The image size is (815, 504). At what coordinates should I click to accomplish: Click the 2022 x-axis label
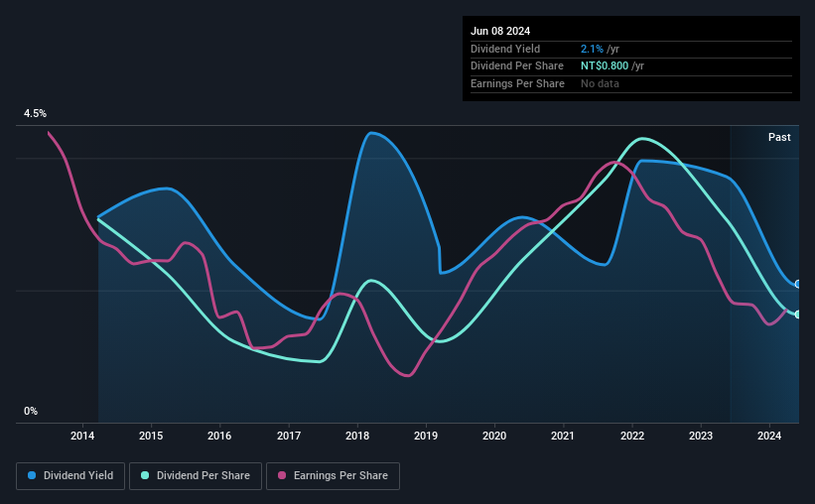coord(632,436)
